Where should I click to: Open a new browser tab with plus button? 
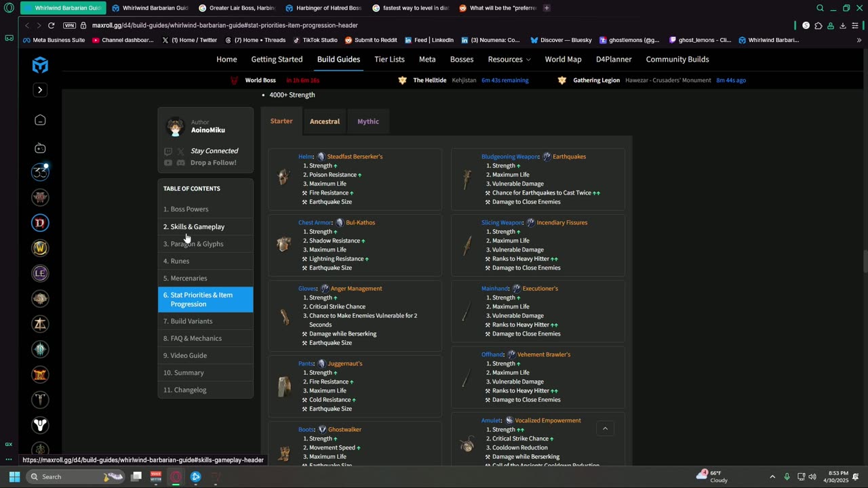click(x=547, y=8)
